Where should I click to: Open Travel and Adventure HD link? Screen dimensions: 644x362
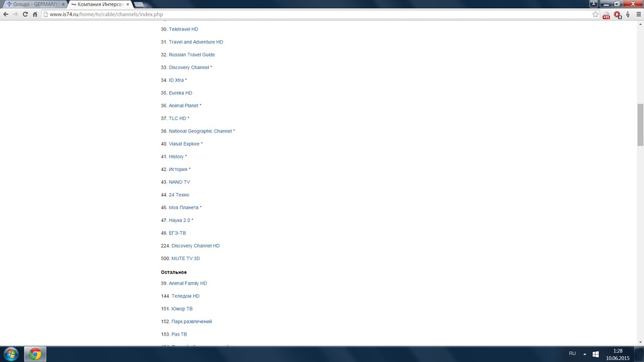point(196,42)
